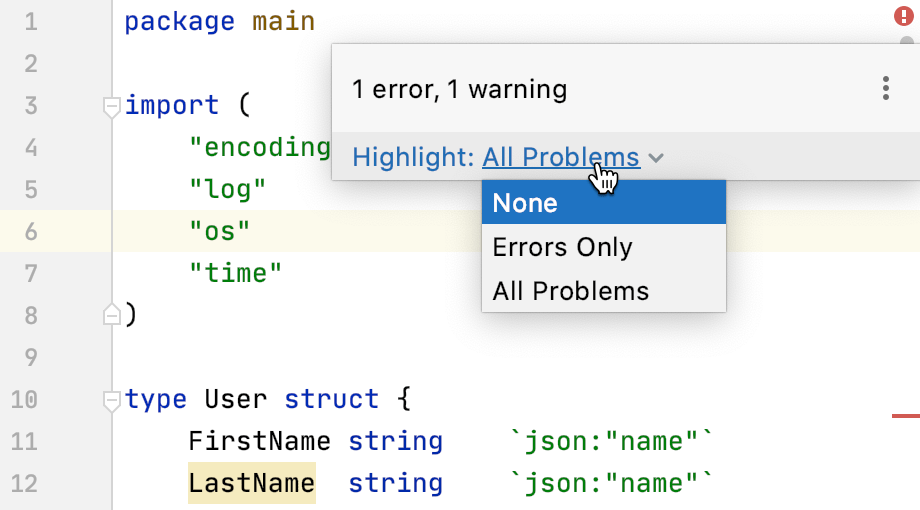Click the All Problems highlight link
The width and height of the screenshot is (920, 510).
(560, 157)
